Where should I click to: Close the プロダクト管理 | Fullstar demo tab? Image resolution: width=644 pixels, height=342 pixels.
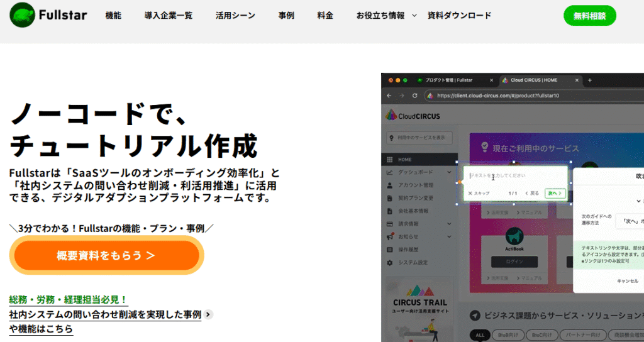coord(491,80)
